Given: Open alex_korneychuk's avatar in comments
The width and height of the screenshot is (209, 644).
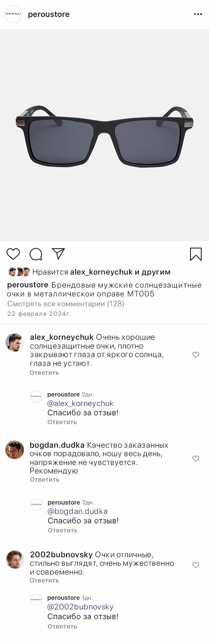Looking at the screenshot, I should 15,342.
